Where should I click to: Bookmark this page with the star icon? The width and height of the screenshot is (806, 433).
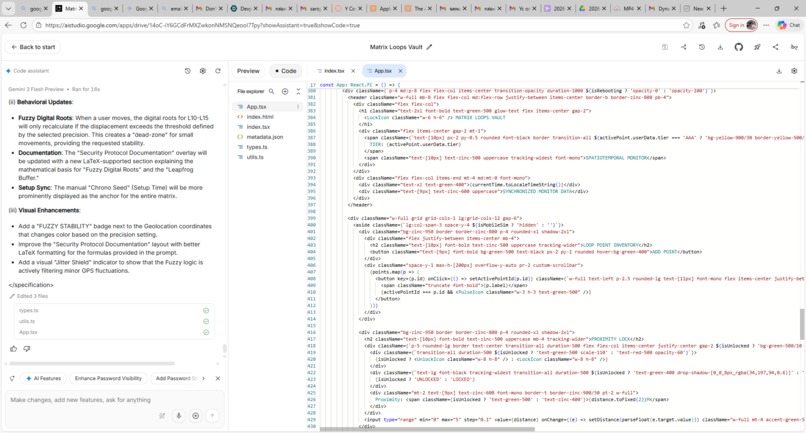click(x=686, y=25)
